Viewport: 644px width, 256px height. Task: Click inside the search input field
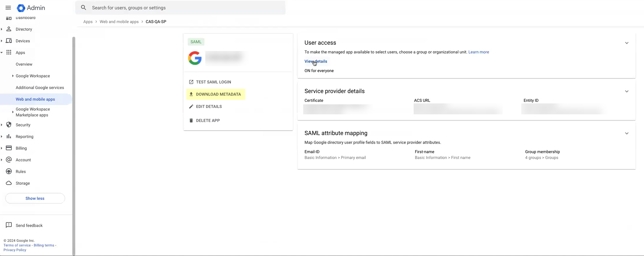point(175,8)
